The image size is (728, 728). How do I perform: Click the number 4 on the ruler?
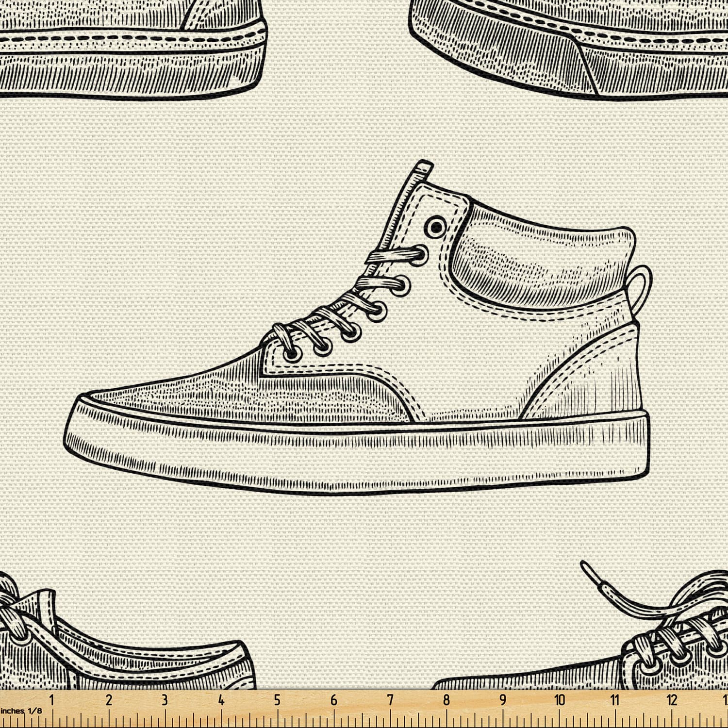221,700
